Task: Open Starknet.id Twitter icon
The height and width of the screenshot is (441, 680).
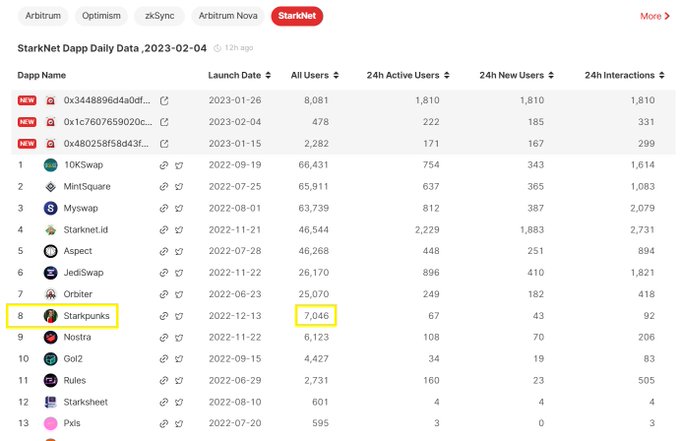Action: pyautogui.click(x=179, y=230)
